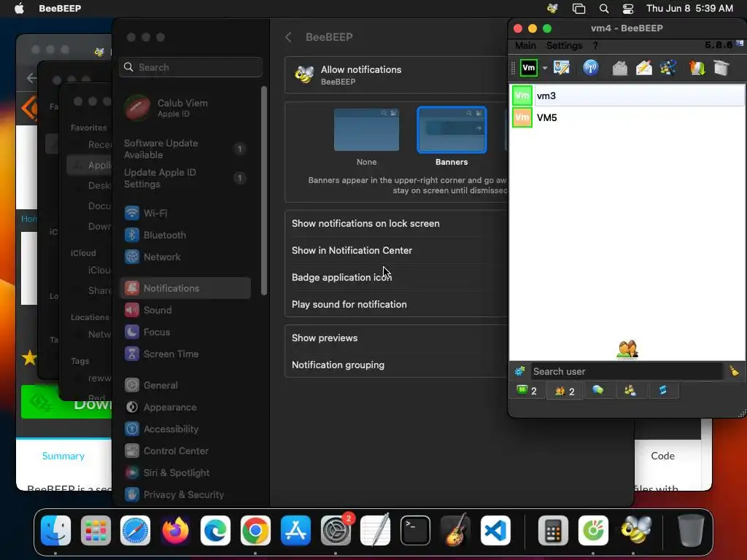Click the create group chat icon
Screen dimensions: 747x560
pos(668,68)
